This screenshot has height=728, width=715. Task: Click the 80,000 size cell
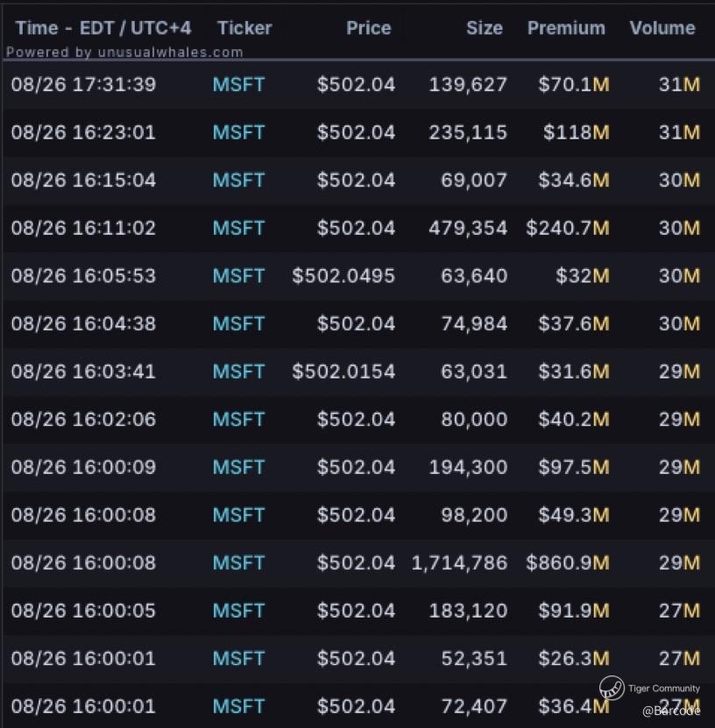(x=469, y=419)
